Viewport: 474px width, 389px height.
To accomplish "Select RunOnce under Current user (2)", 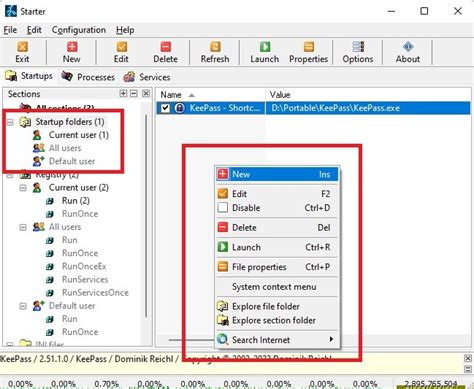I will point(80,214).
